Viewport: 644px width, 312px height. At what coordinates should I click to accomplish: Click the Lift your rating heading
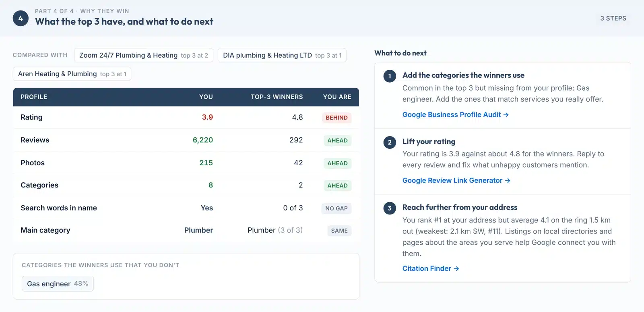click(429, 141)
